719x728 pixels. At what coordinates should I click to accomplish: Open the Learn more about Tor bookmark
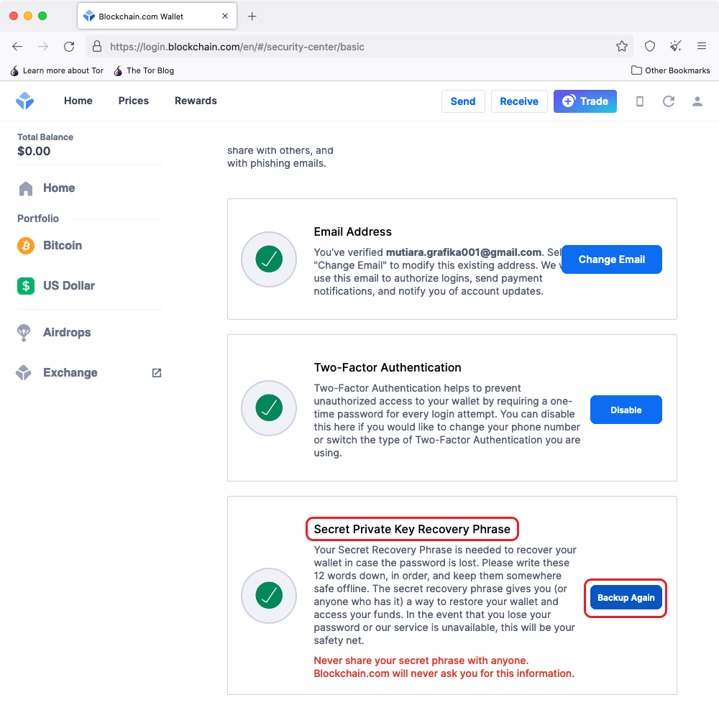click(57, 70)
